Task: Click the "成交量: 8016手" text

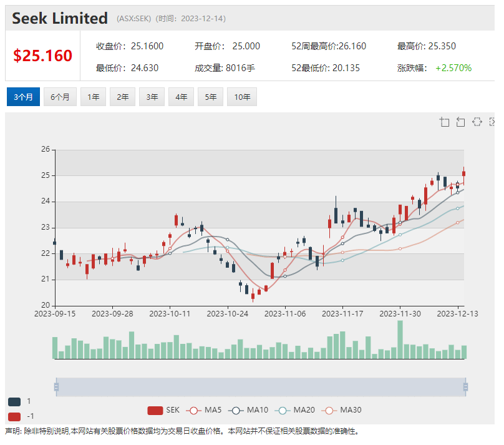Action: coord(225,68)
